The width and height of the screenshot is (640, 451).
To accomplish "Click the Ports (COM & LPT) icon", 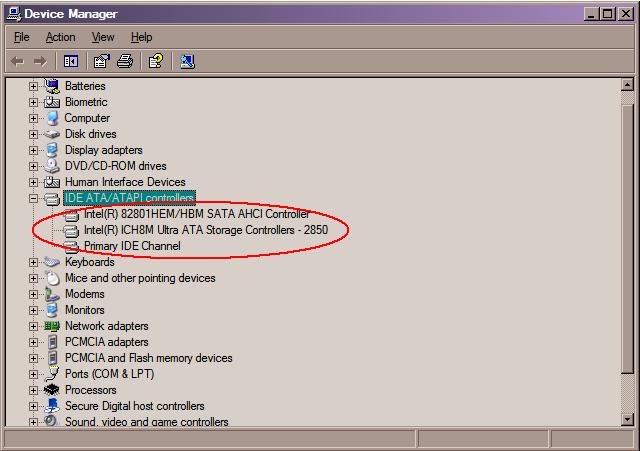I will coord(52,373).
